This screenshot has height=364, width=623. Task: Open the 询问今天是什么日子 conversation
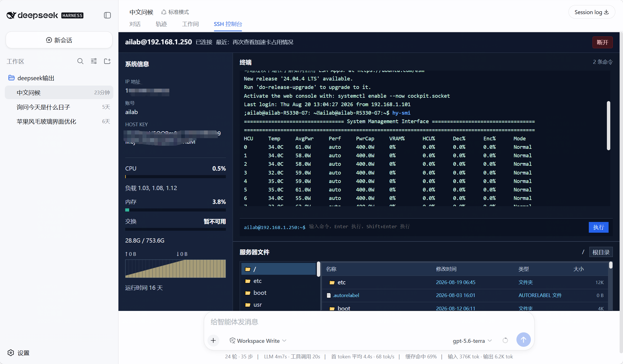(59, 107)
